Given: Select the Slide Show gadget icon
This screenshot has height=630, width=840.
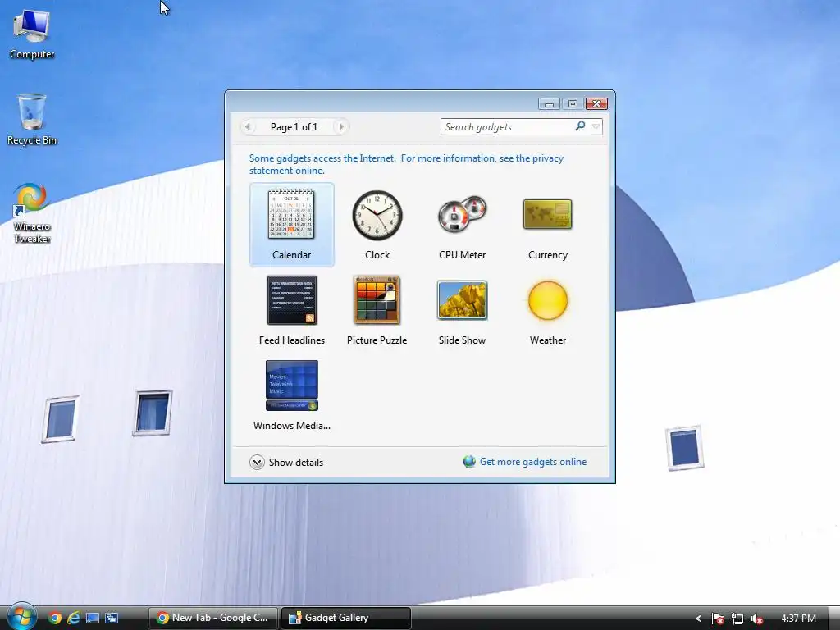Looking at the screenshot, I should (463, 300).
